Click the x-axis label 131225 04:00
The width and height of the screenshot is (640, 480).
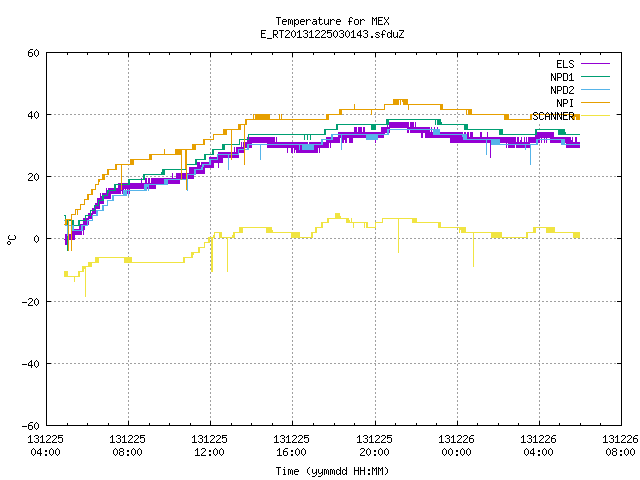45,446
